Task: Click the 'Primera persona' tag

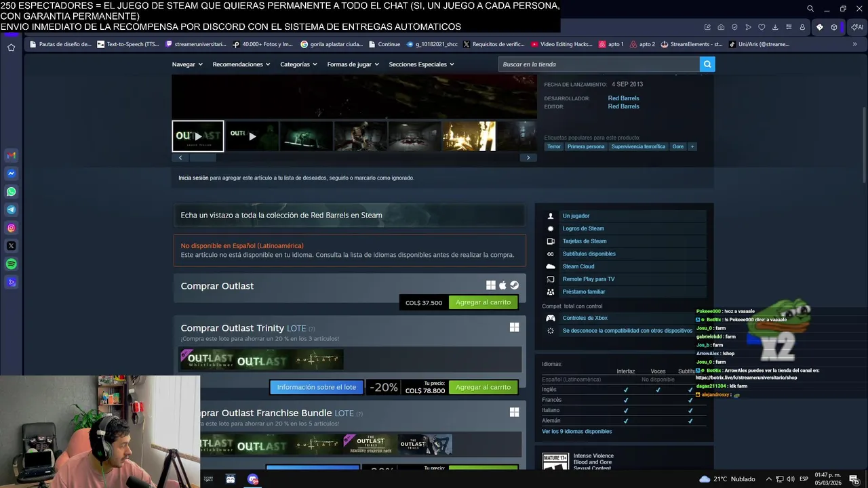Action: click(x=586, y=146)
